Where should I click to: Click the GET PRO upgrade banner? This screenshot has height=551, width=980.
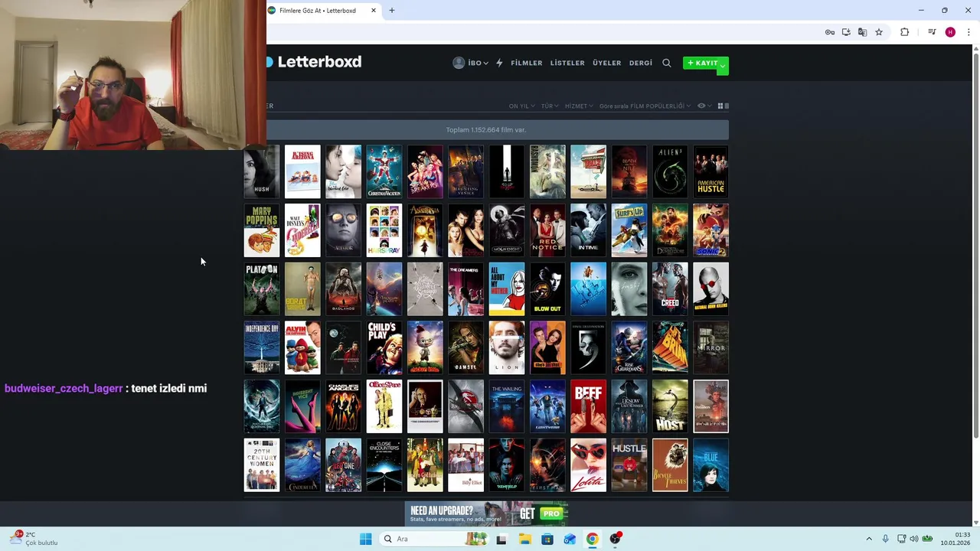(486, 514)
